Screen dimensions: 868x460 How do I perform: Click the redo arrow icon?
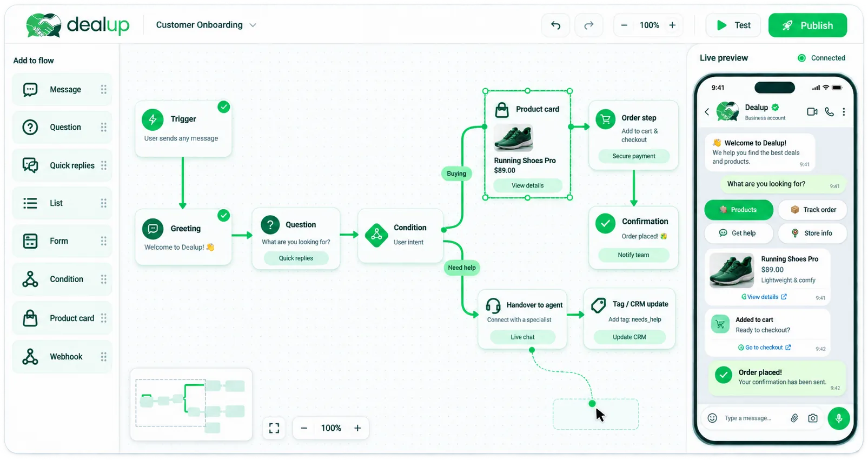point(588,25)
